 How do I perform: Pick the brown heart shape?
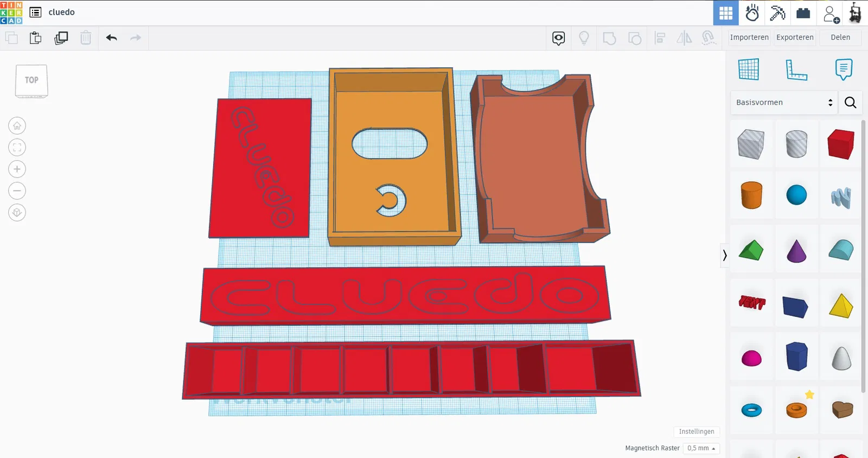click(841, 410)
